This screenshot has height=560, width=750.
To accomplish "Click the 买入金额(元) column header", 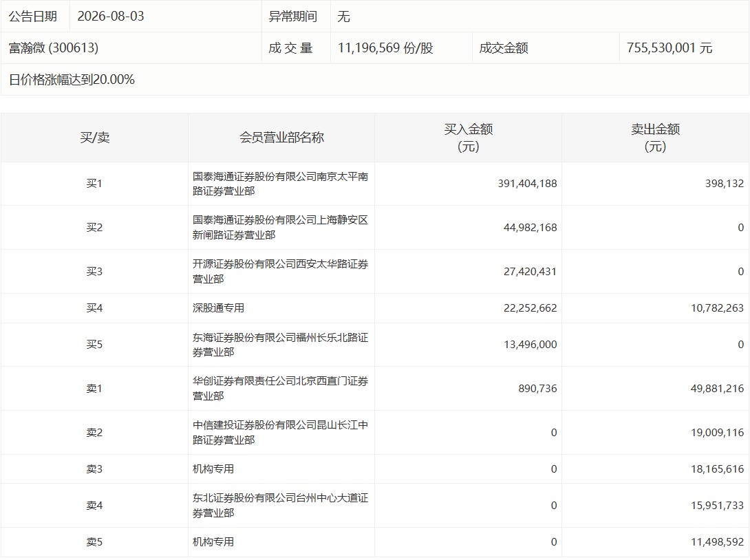I will tap(469, 138).
